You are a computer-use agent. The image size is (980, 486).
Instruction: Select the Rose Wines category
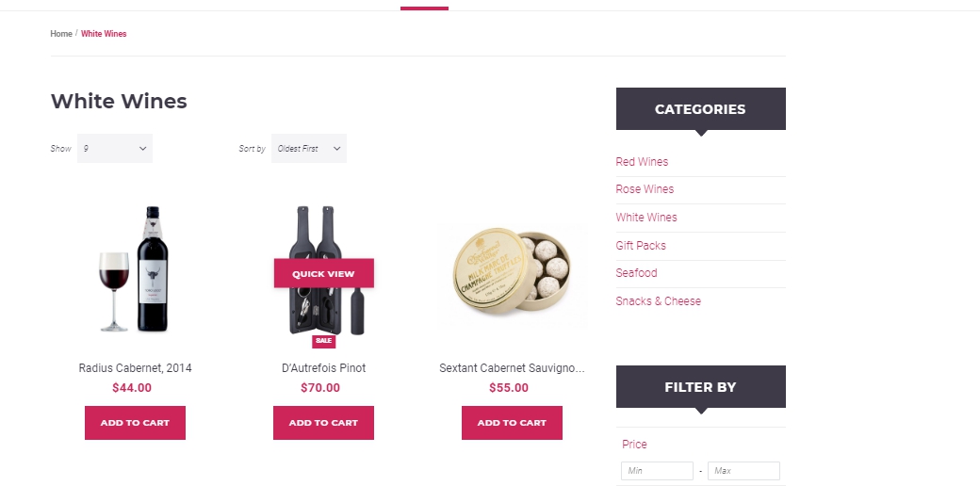pyautogui.click(x=645, y=189)
